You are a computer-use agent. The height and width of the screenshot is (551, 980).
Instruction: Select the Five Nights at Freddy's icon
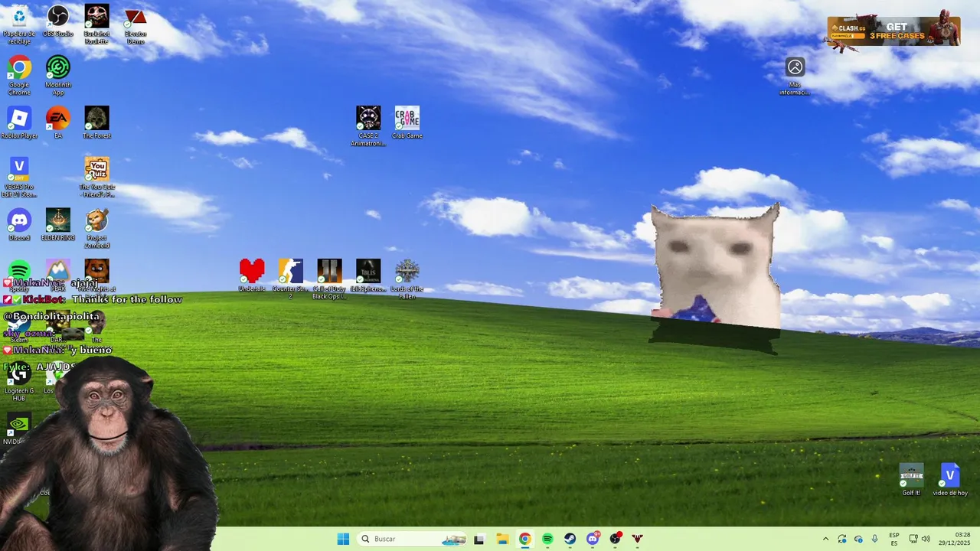(96, 270)
